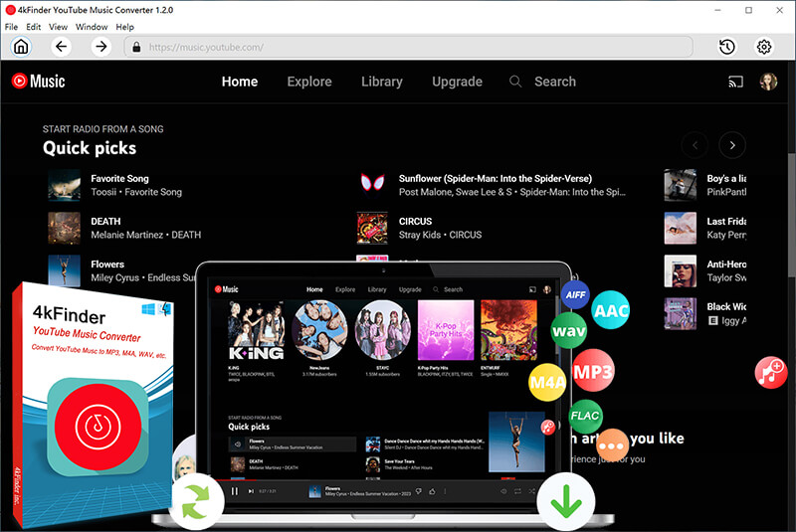Click the Upgrade link
796x532 pixels.
pos(457,82)
